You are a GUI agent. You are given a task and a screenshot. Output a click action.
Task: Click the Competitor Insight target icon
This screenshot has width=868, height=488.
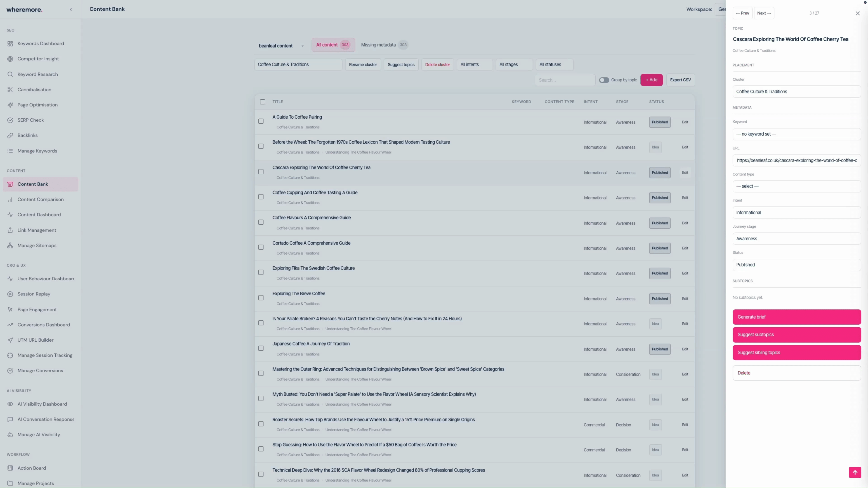click(x=10, y=59)
